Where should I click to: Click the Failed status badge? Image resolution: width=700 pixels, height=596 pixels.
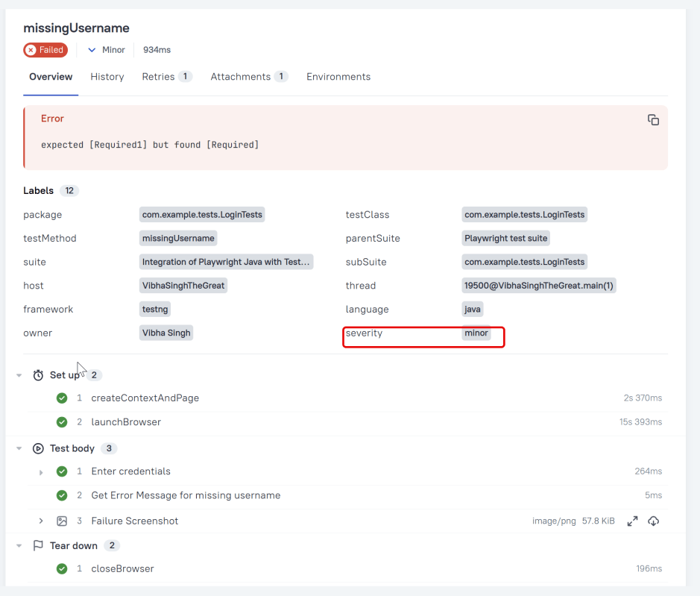45,50
